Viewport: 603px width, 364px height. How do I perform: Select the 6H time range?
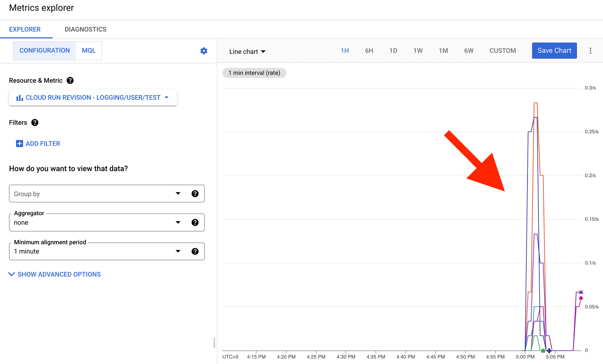point(369,51)
